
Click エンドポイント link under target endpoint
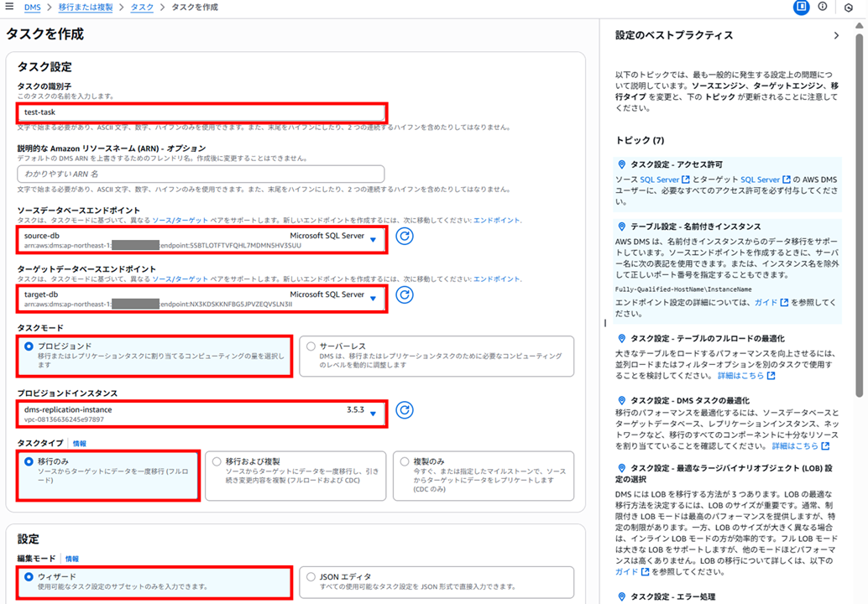coord(497,279)
